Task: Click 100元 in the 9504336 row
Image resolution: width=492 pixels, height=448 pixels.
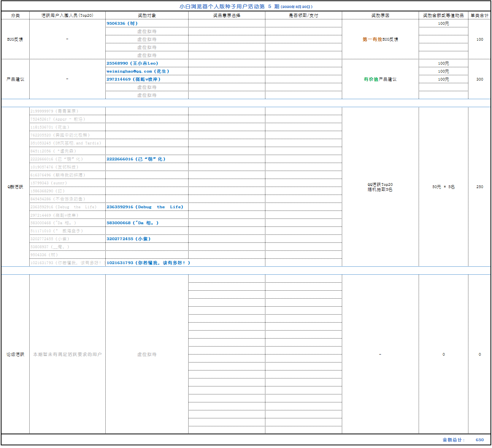Action: 443,24
